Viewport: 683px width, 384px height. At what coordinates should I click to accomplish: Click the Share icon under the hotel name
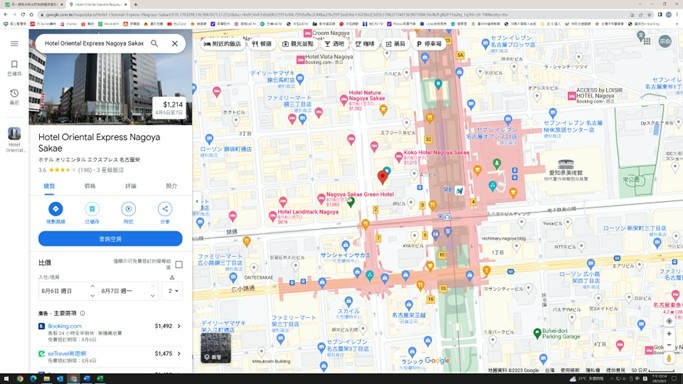[165, 209]
